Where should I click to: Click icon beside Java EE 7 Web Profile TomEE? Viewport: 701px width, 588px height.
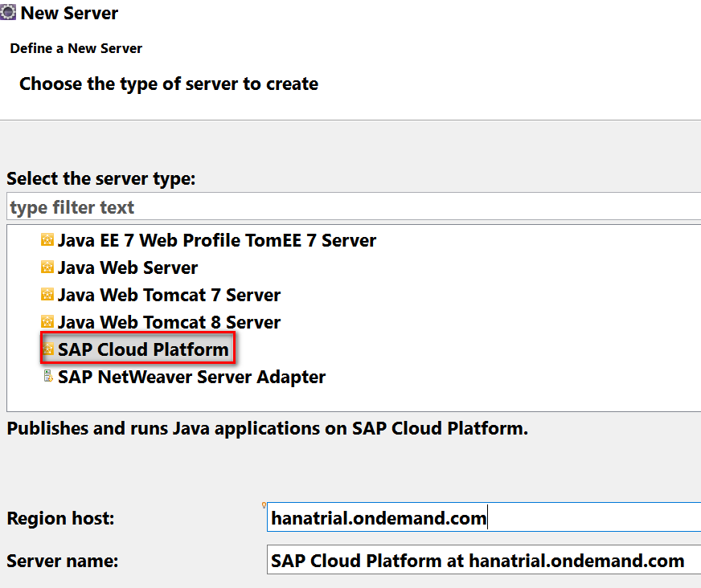[47, 240]
